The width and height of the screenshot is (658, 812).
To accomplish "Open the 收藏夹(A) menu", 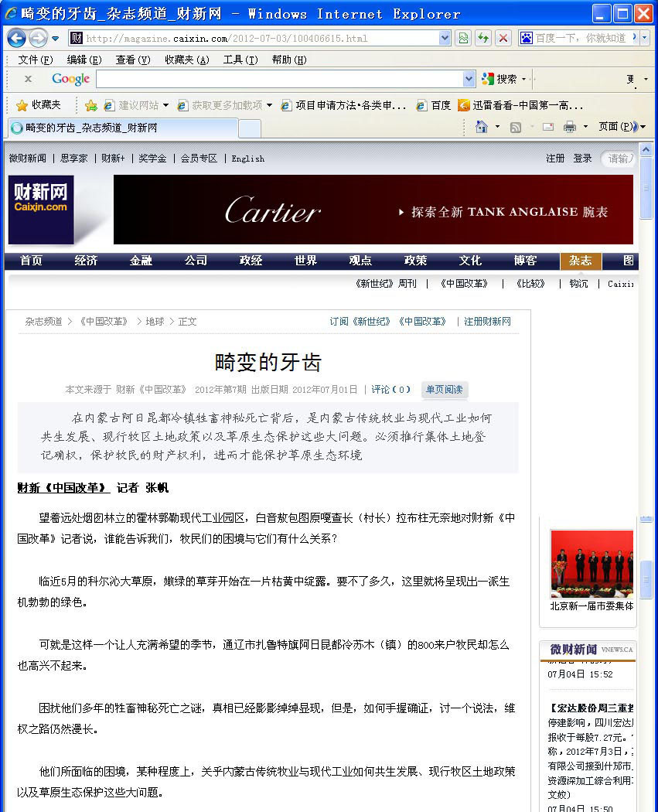I will pos(187,60).
